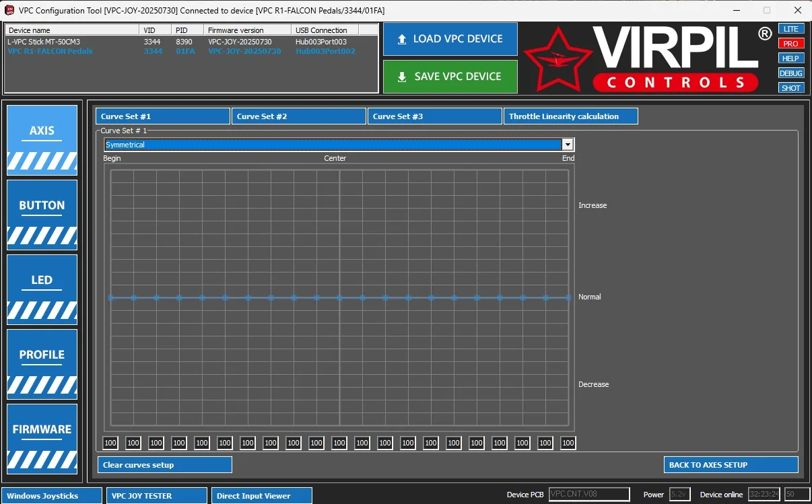This screenshot has height=504, width=812.
Task: Click the first 100 value box below Begin
Action: (110, 443)
